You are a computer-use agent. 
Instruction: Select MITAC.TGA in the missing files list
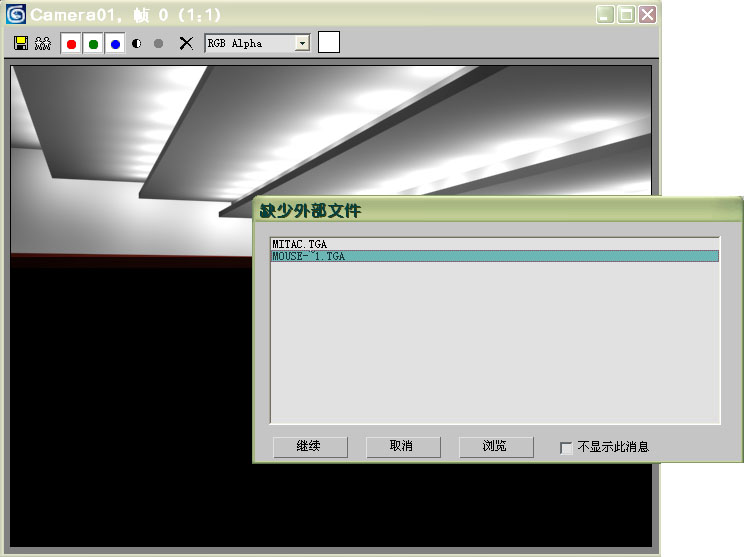494,244
